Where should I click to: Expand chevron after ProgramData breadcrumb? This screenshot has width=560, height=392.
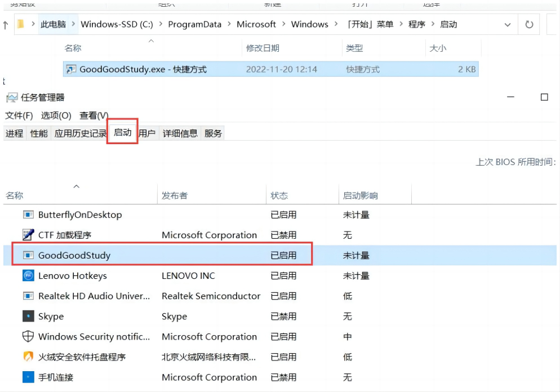(x=229, y=24)
